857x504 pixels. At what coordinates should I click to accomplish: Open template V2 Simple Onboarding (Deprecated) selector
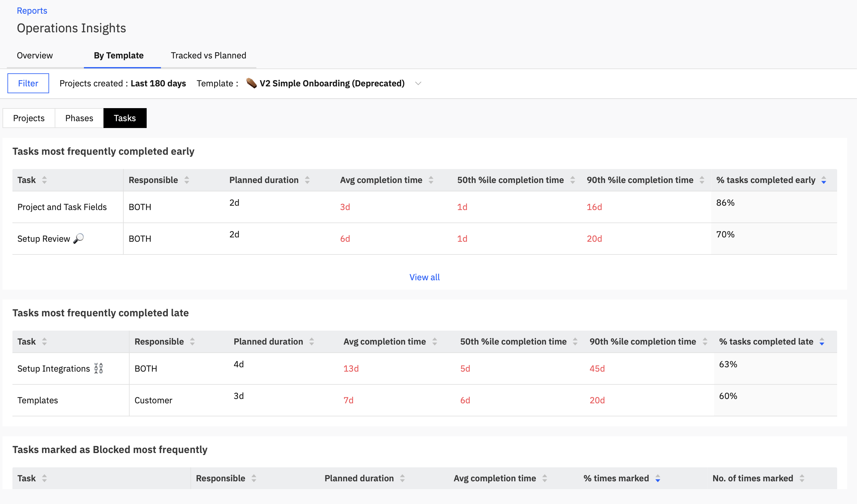click(332, 83)
